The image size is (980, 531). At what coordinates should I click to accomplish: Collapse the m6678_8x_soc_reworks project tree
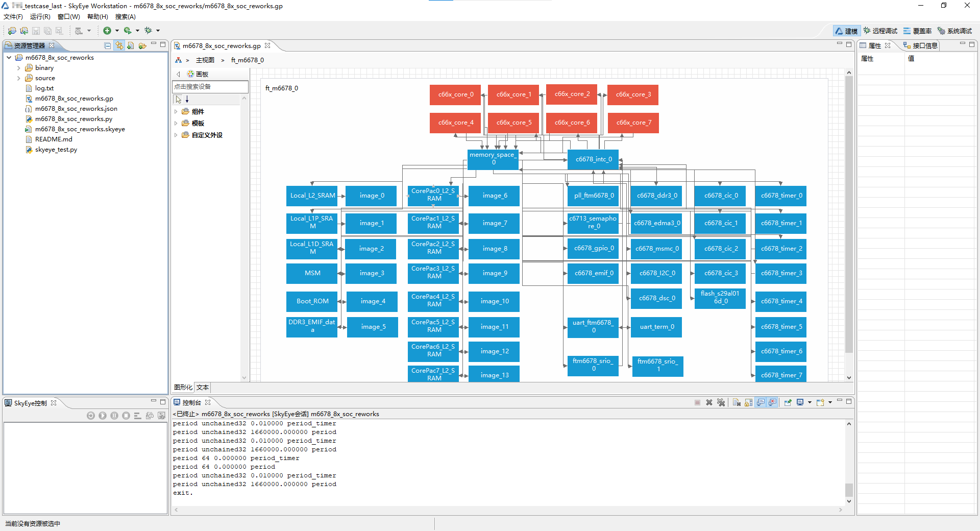(9, 58)
